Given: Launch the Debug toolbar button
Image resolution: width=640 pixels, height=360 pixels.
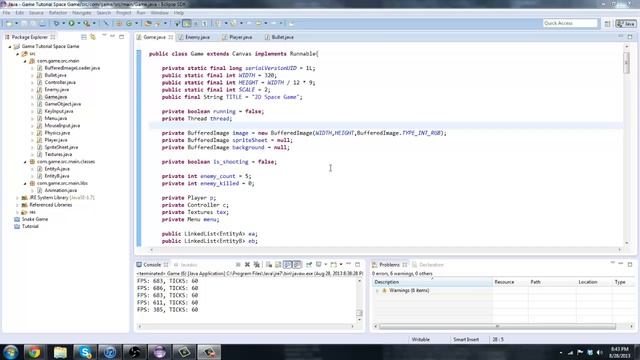Looking at the screenshot, I should tap(56, 24).
